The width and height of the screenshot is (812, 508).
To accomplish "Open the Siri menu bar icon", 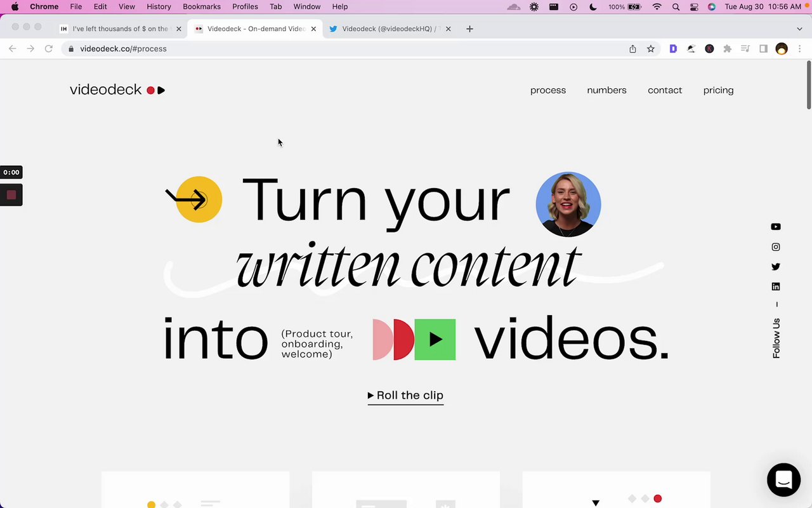I will pos(712,6).
